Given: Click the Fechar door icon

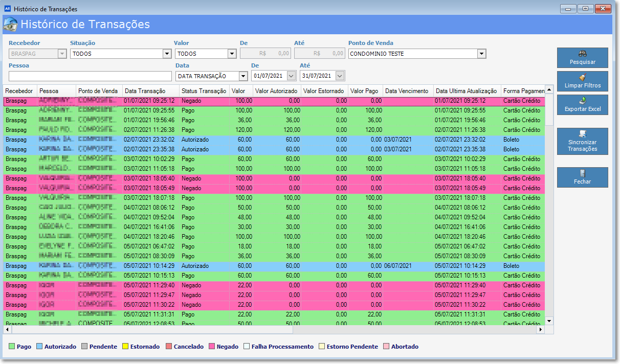Looking at the screenshot, I should click(x=582, y=173).
